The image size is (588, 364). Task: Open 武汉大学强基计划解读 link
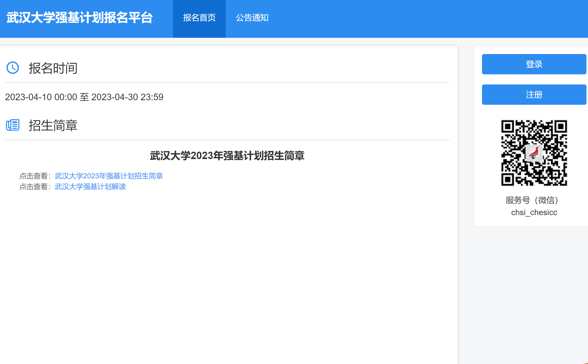[x=90, y=187]
